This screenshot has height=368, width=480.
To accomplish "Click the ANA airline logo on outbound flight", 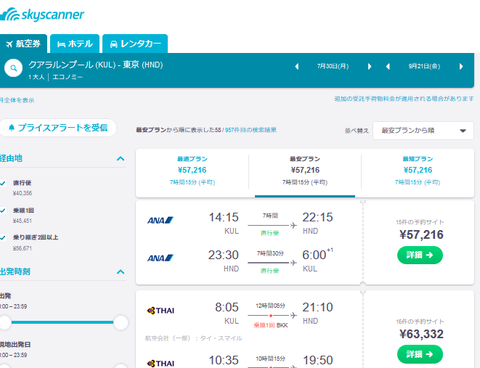I will [x=160, y=220].
